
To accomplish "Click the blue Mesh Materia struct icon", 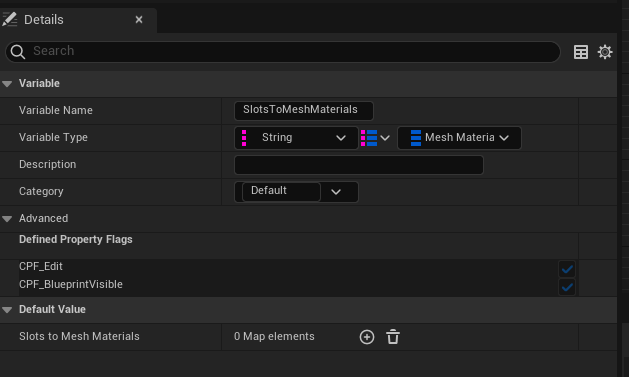I will (x=416, y=138).
